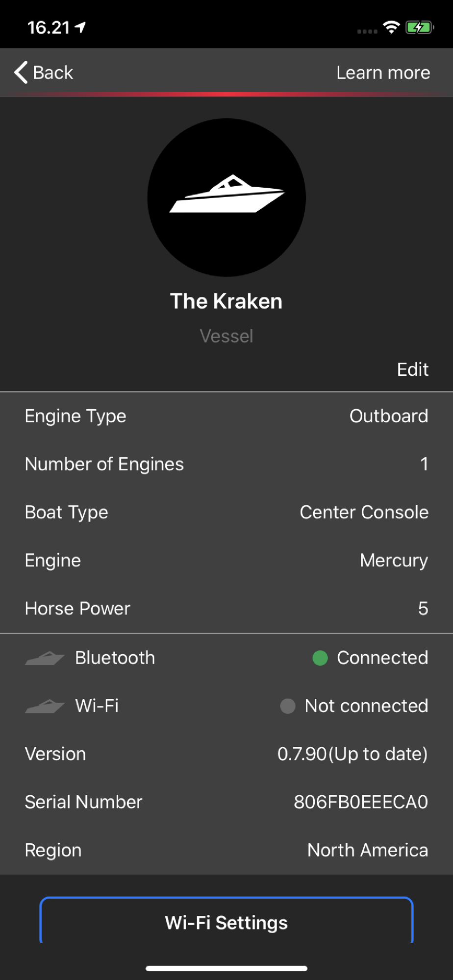Tap the Region North America value

pyautogui.click(x=367, y=850)
